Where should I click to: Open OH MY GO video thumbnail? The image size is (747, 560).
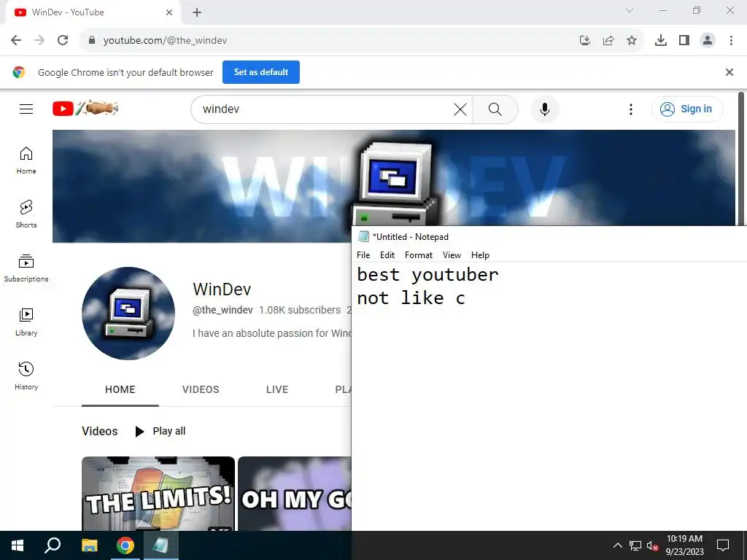click(x=295, y=494)
